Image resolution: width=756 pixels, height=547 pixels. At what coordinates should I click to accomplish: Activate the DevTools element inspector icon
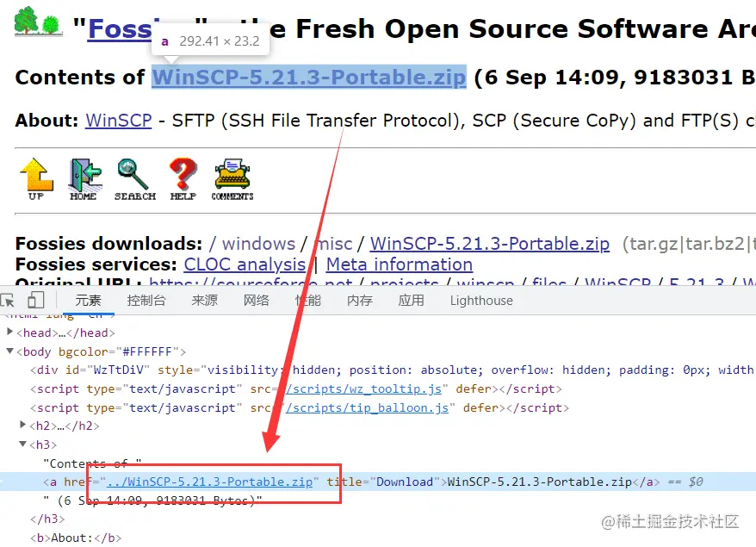[8, 301]
